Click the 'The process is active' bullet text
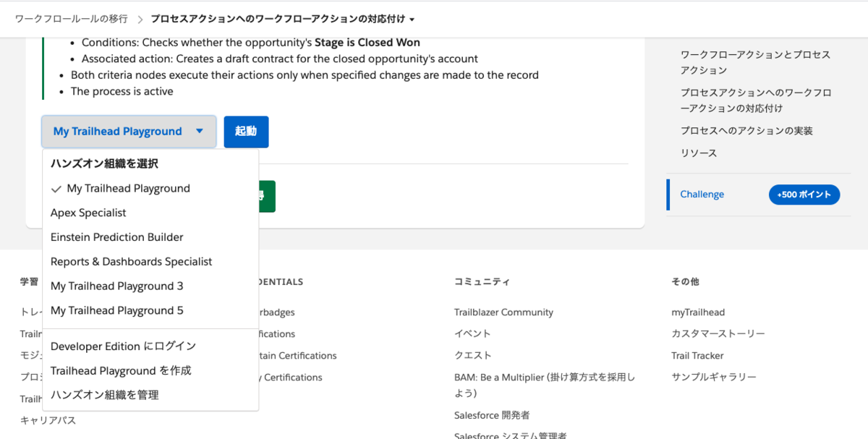868x439 pixels. click(x=122, y=91)
